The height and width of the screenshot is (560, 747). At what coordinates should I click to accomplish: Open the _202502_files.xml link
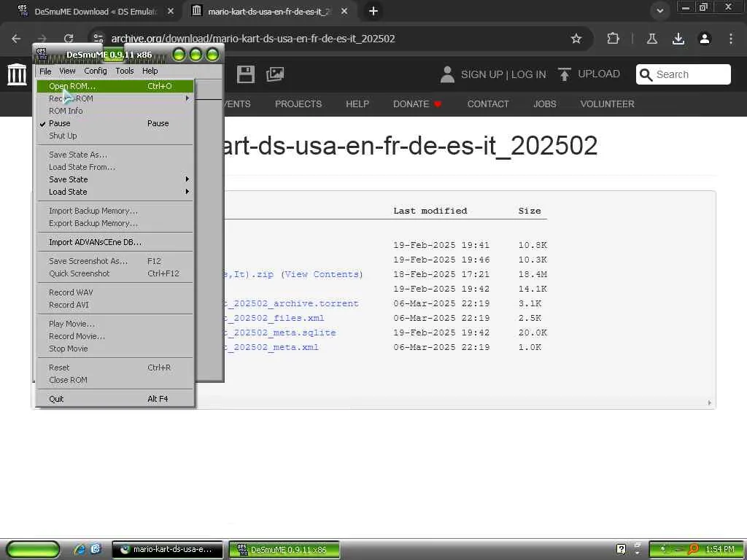274,318
